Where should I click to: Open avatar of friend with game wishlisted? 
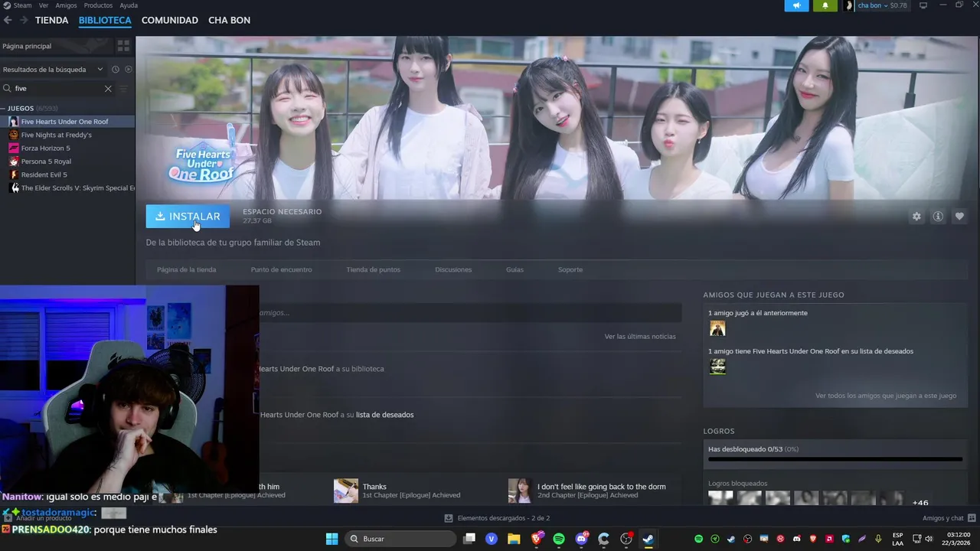pos(717,367)
